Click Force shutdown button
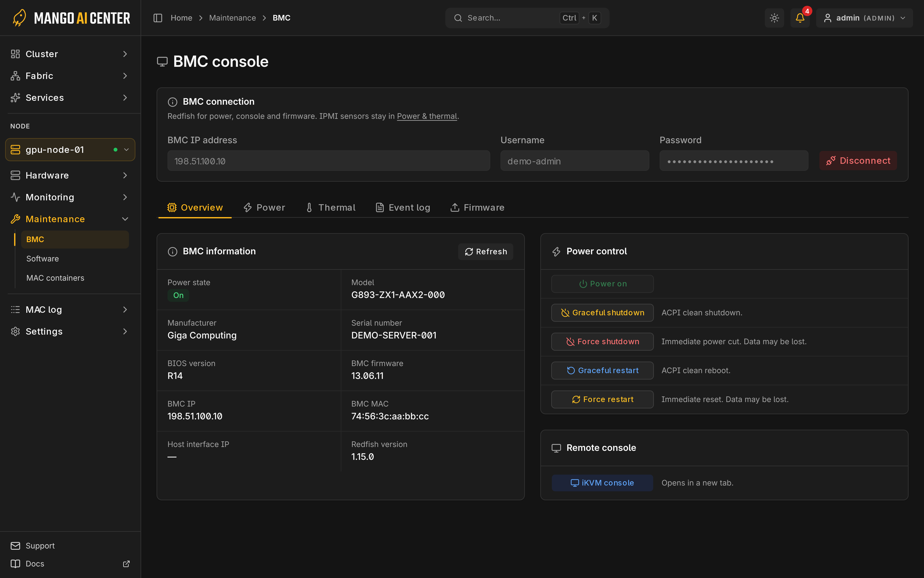Viewport: 924px width, 578px height. tap(602, 341)
